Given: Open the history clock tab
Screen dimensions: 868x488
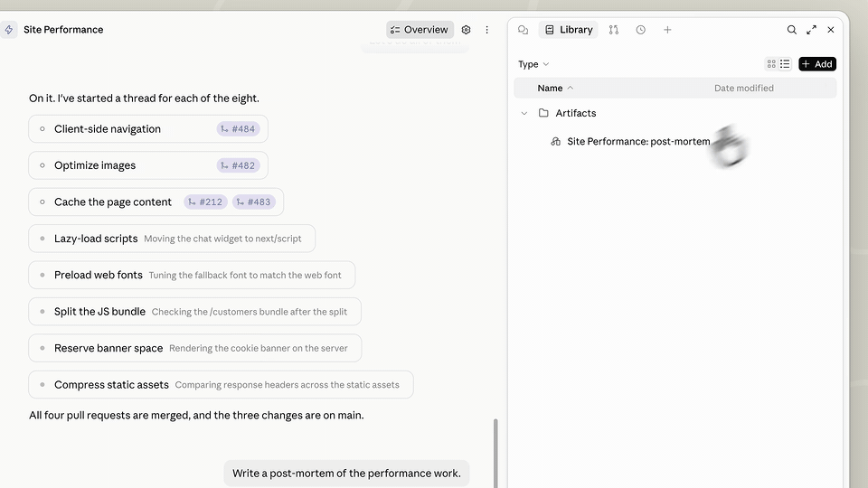Looking at the screenshot, I should coord(640,30).
